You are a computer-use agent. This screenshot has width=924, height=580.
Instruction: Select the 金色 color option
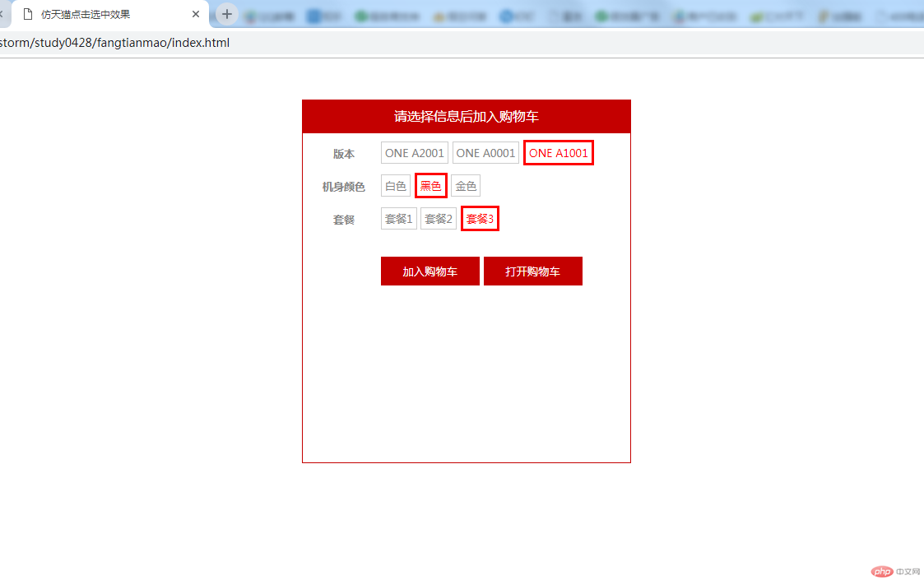pos(466,185)
